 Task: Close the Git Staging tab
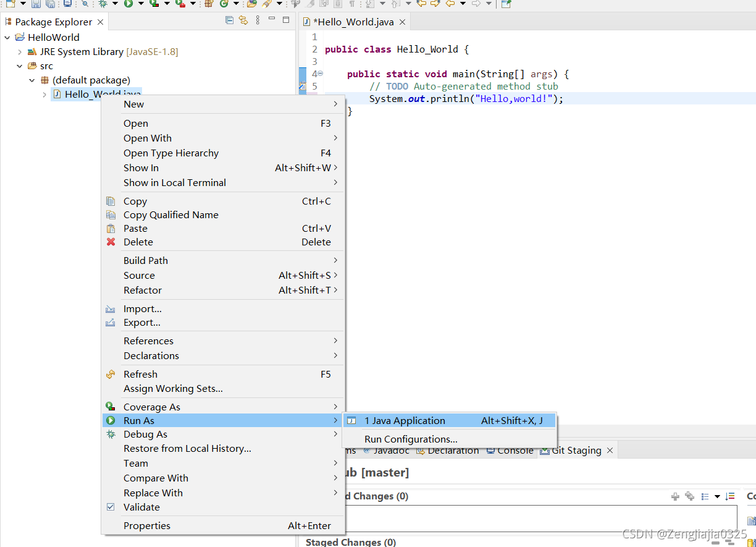(610, 451)
